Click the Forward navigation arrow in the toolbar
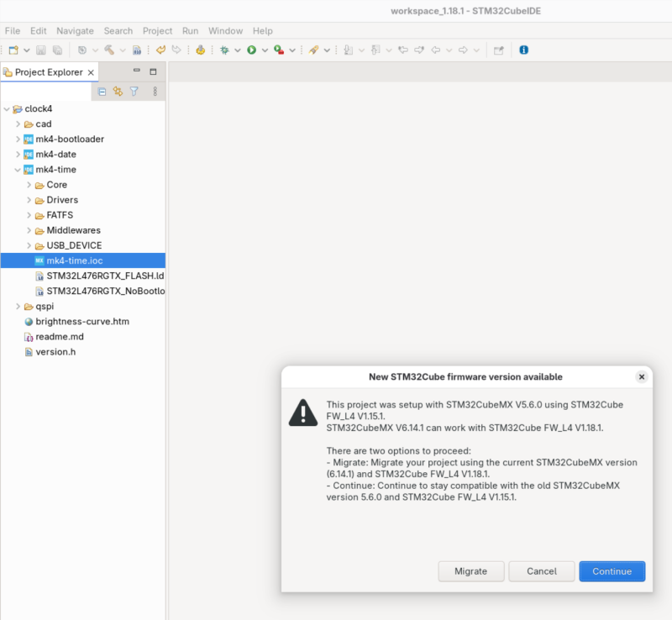This screenshot has width=672, height=620. point(463,50)
